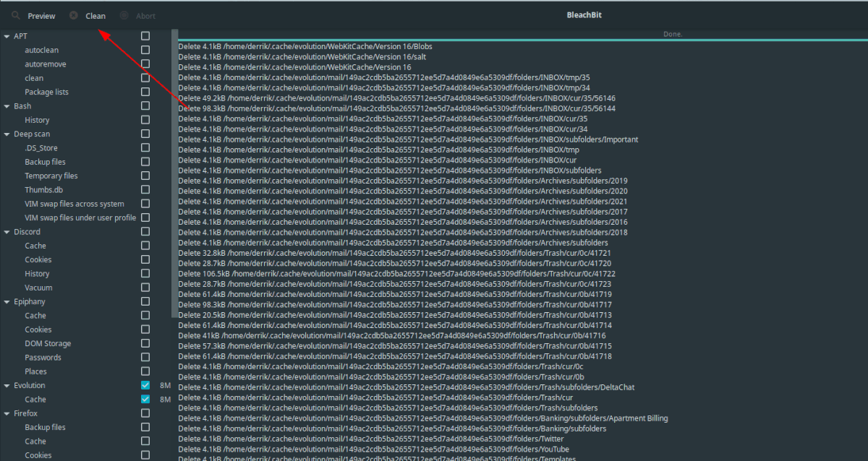The width and height of the screenshot is (868, 461).
Task: Click the Preview magnifier icon
Action: pyautogui.click(x=16, y=15)
